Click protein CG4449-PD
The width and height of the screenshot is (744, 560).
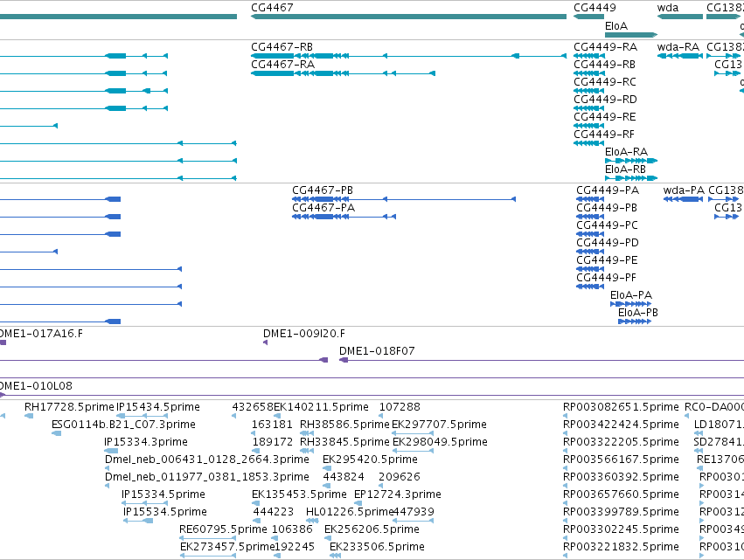click(590, 252)
